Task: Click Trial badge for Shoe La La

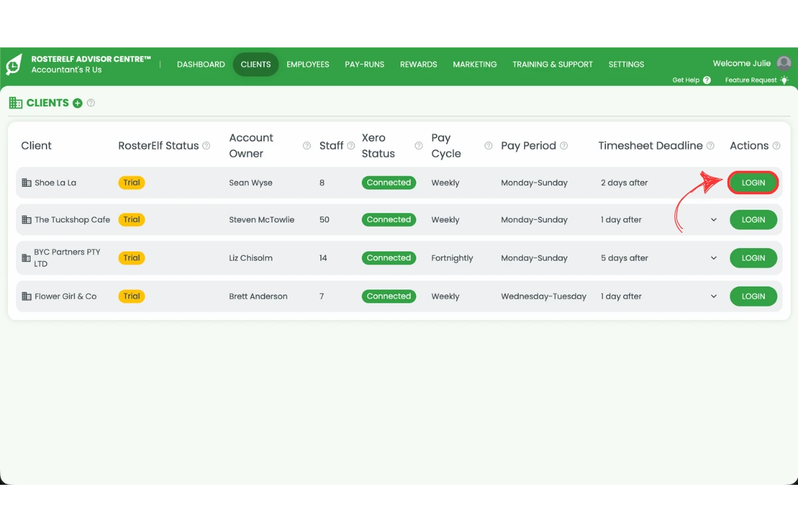Action: (x=132, y=182)
